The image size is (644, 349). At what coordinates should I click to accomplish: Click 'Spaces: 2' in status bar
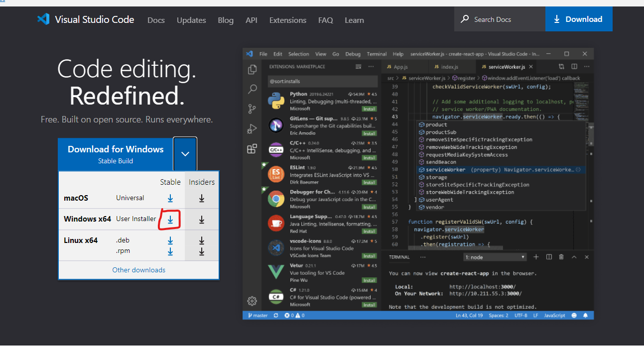(x=499, y=316)
